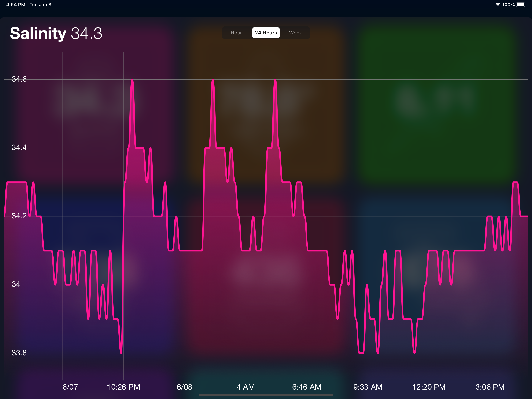Tap the Salinity title heading
The width and height of the screenshot is (532, 399).
[38, 33]
